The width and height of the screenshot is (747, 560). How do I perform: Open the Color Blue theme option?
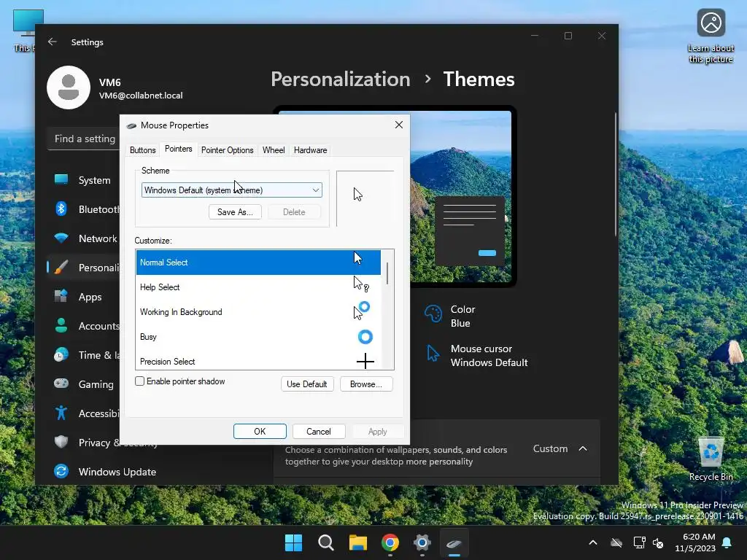point(450,316)
